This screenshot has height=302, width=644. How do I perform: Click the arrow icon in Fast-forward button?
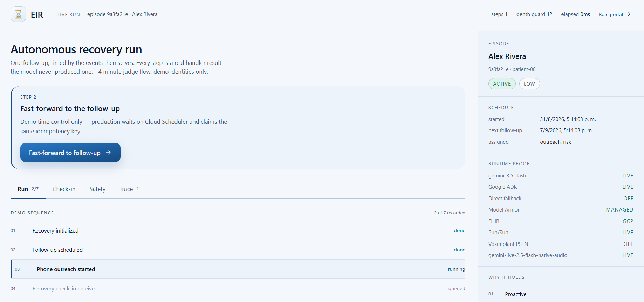[108, 152]
